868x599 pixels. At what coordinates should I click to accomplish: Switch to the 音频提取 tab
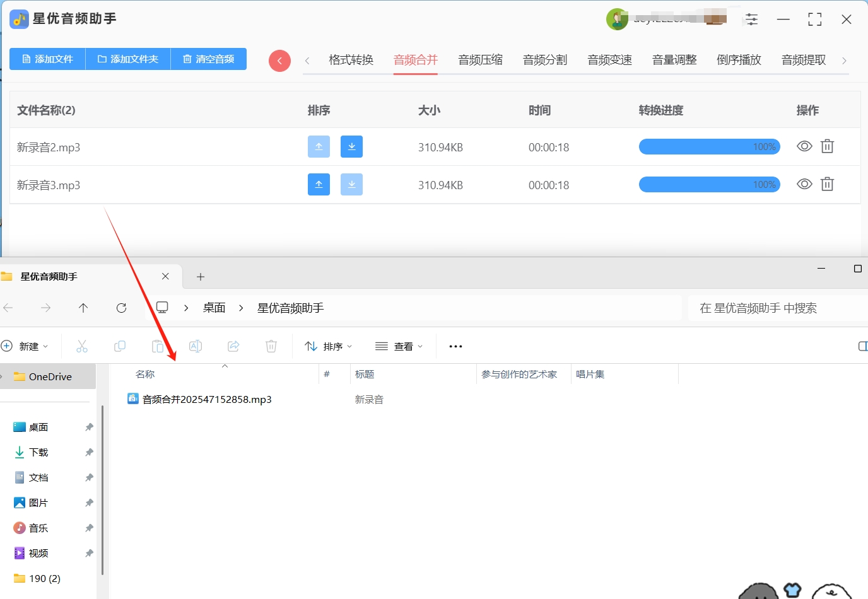click(x=804, y=60)
